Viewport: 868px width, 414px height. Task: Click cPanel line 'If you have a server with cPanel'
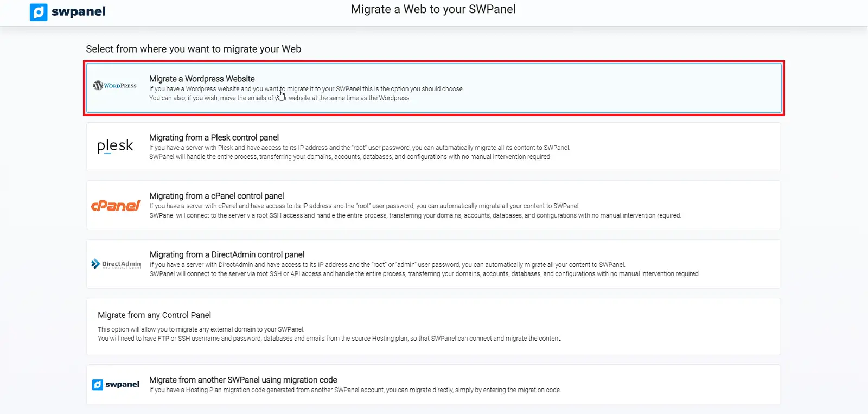pyautogui.click(x=365, y=206)
